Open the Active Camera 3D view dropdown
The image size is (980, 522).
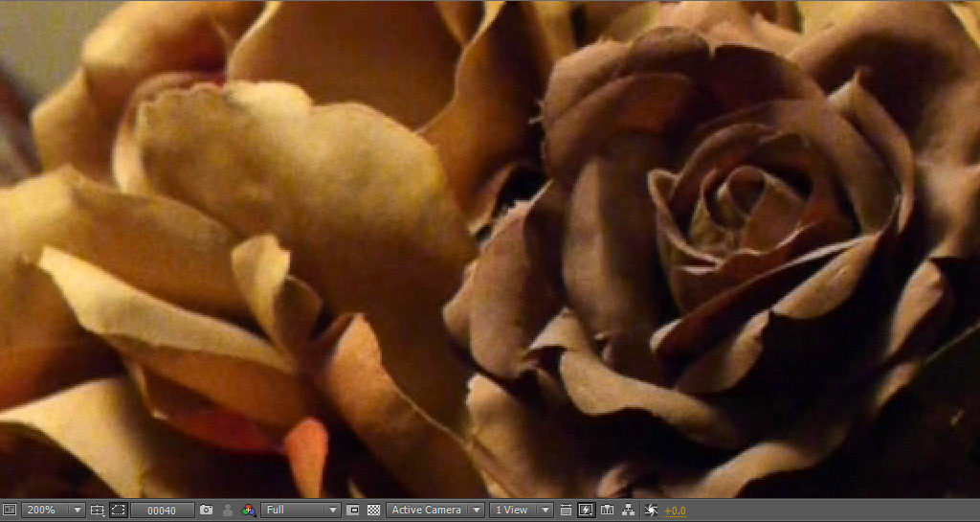point(434,511)
